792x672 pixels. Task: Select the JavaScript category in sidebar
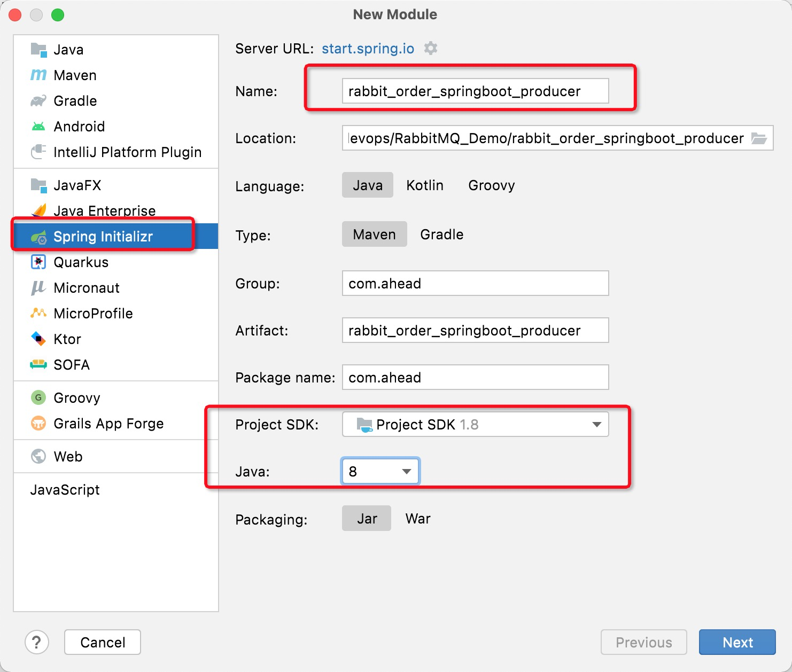pyautogui.click(x=66, y=489)
